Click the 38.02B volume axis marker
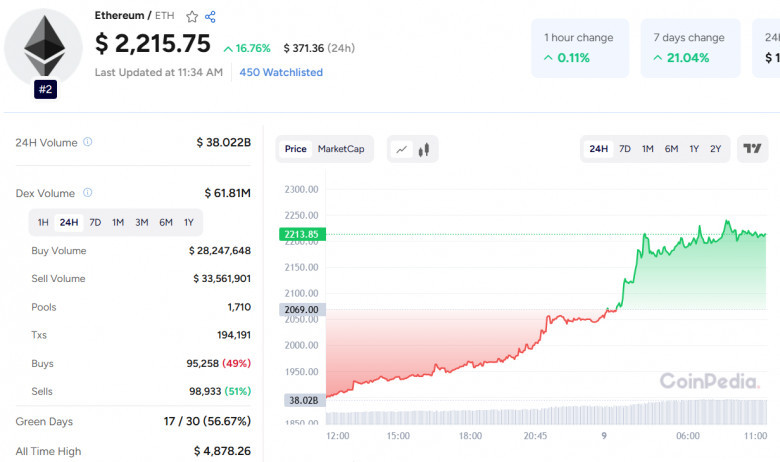 (x=304, y=400)
